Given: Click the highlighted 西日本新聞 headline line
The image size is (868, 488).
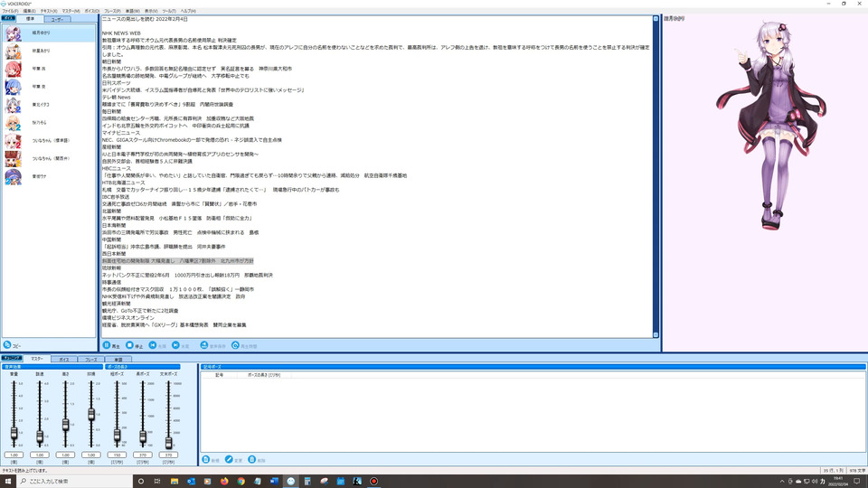Looking at the screenshot, I should click(x=178, y=260).
